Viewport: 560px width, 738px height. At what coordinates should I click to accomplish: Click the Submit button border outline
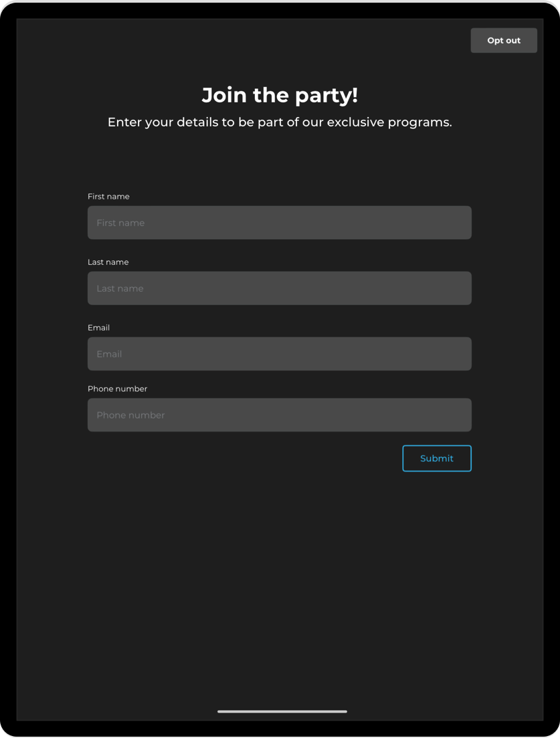click(436, 446)
